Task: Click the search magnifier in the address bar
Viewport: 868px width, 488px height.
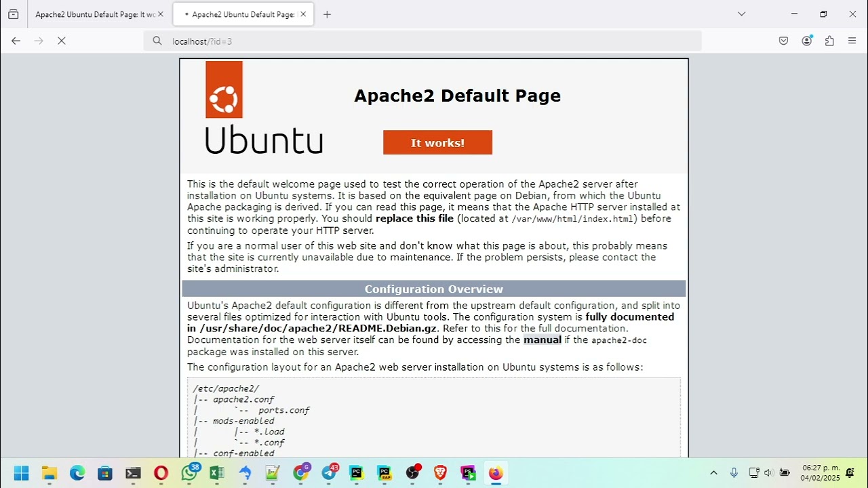Action: 157,41
